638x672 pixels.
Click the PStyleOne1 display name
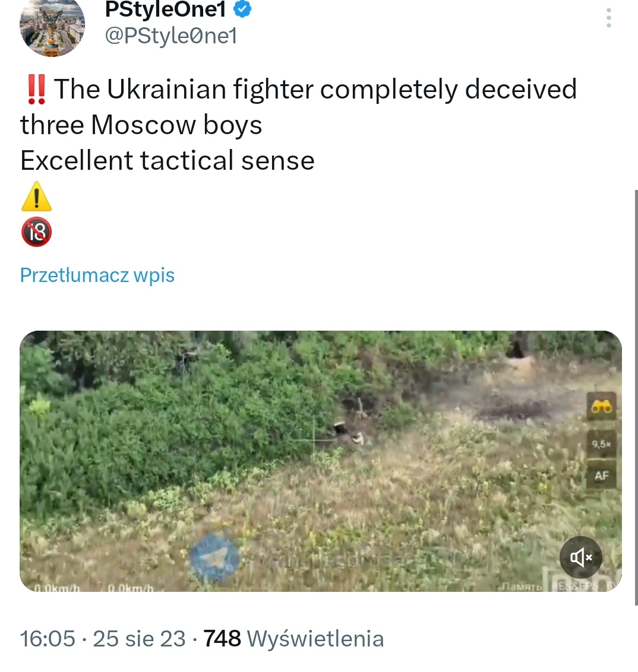tap(166, 9)
